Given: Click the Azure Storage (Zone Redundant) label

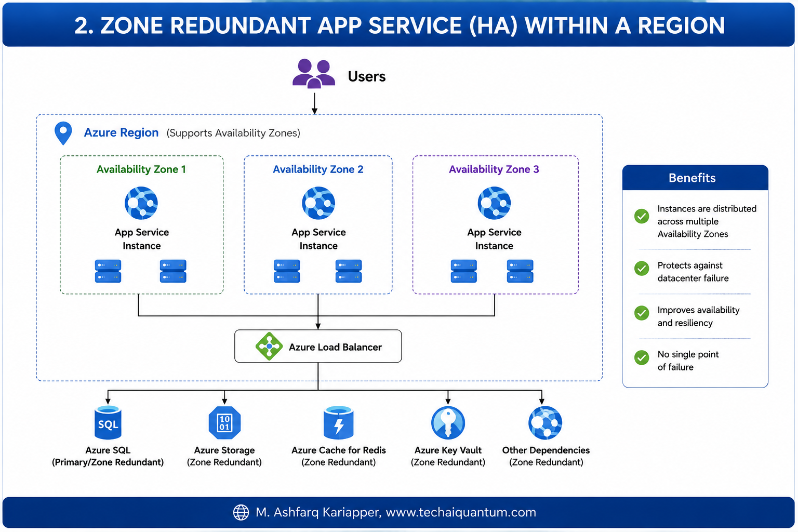Looking at the screenshot, I should point(224,456).
